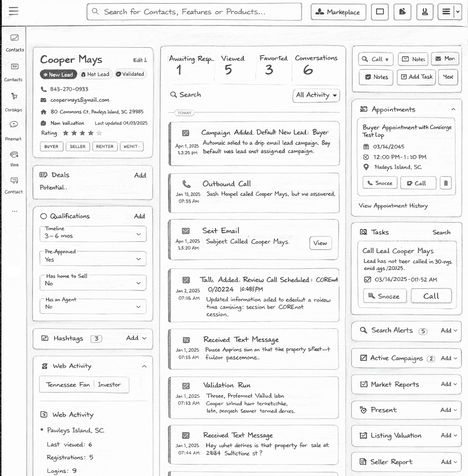Click the Deals section icon
468x476 pixels.
tap(44, 175)
